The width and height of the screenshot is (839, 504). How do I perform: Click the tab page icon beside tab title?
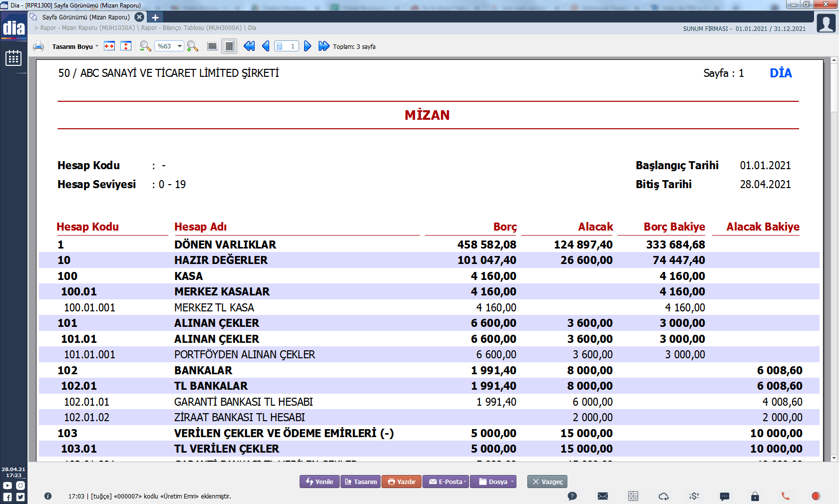click(x=33, y=17)
